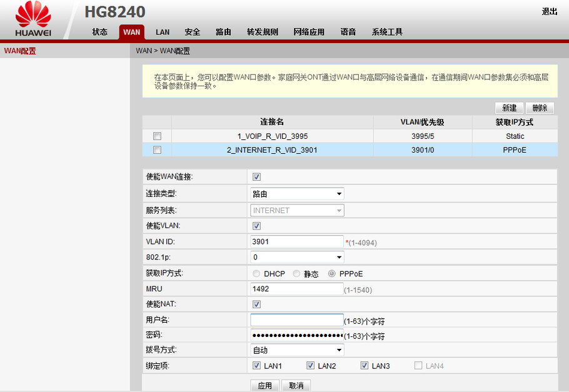Toggle the 使能NAT checkbox
This screenshot has width=569, height=392.
coord(256,304)
